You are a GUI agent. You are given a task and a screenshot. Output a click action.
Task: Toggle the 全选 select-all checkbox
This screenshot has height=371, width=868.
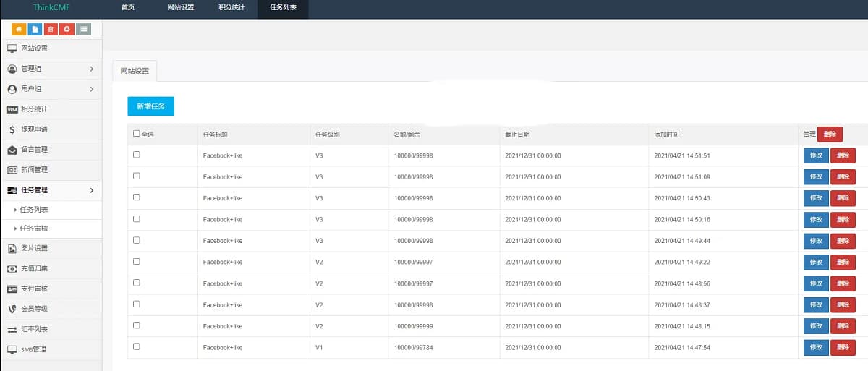pyautogui.click(x=137, y=134)
